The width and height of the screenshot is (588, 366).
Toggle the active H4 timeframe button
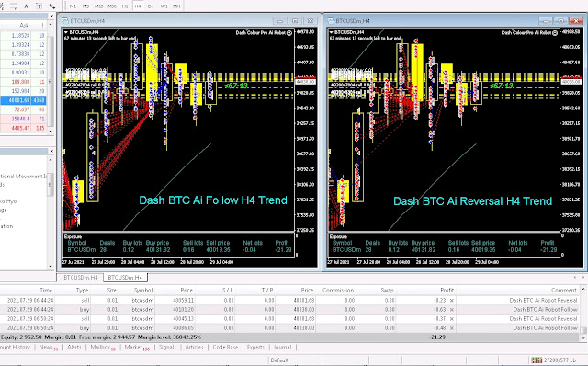tap(138, 6)
